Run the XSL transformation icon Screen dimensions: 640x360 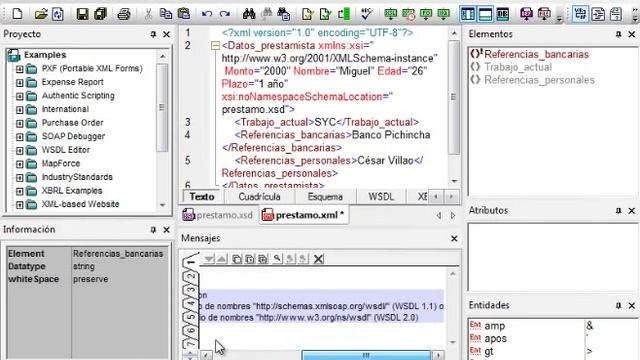[x=391, y=14]
